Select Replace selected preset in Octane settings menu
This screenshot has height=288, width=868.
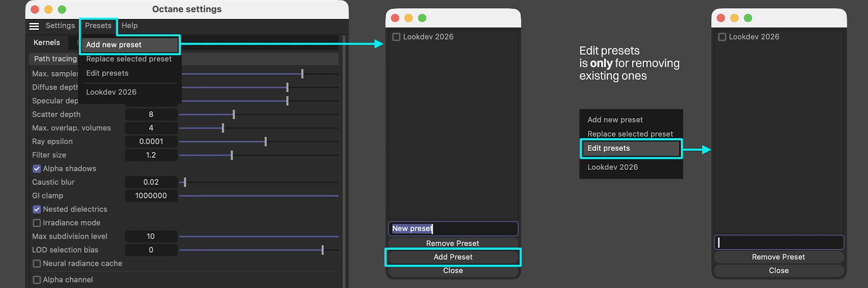[x=129, y=59]
